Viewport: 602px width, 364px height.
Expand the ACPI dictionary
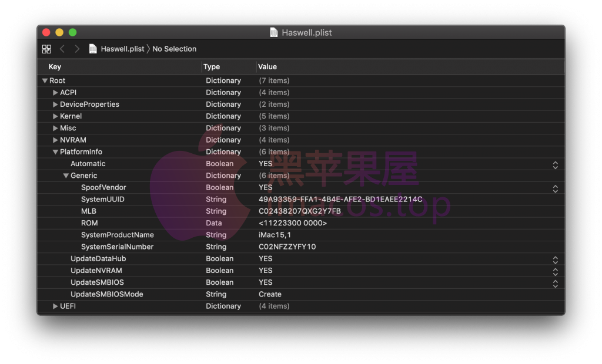(x=54, y=92)
